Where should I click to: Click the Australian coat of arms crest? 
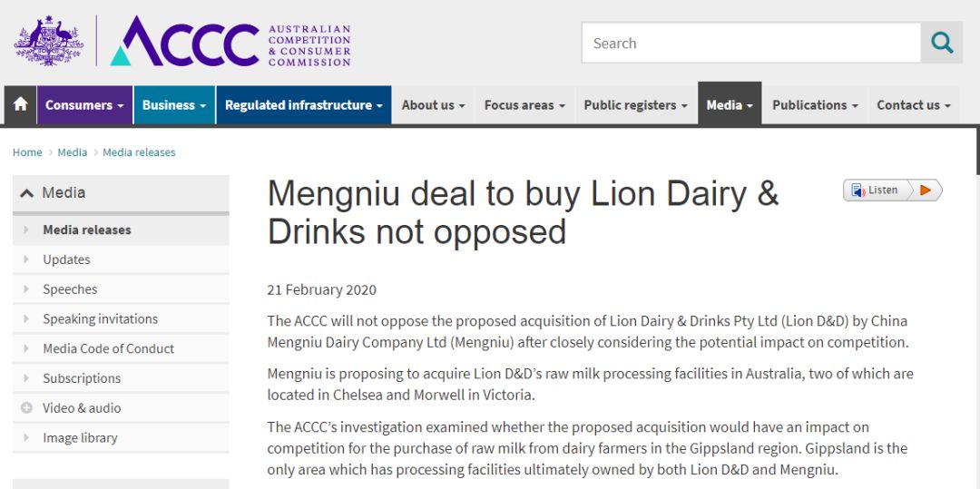click(48, 41)
